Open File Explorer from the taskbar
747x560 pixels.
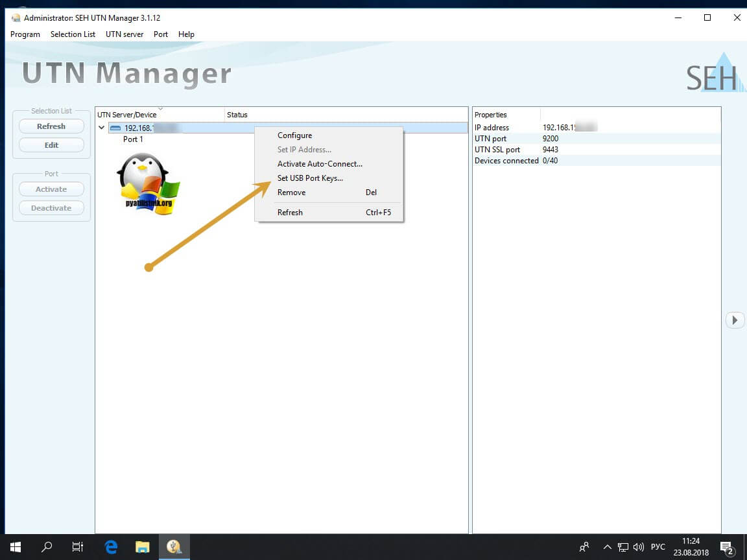click(142, 546)
